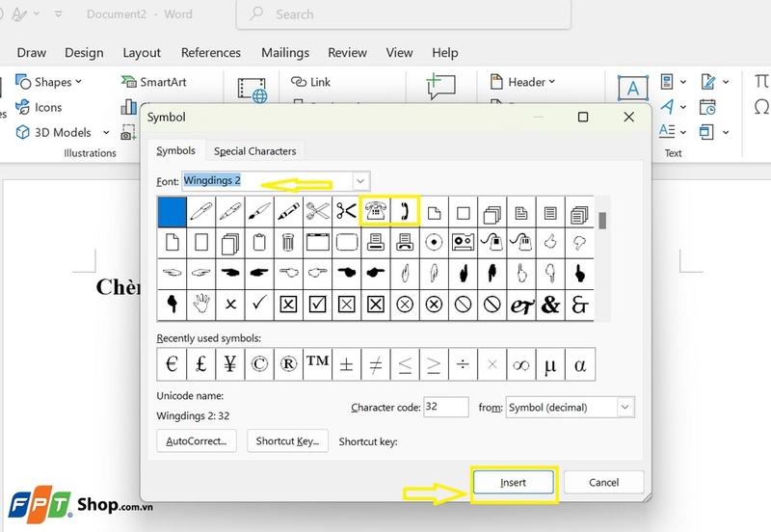Expand the Quick Parts dropdown arrow
Viewport: 771px width, 532px height.
tap(683, 82)
